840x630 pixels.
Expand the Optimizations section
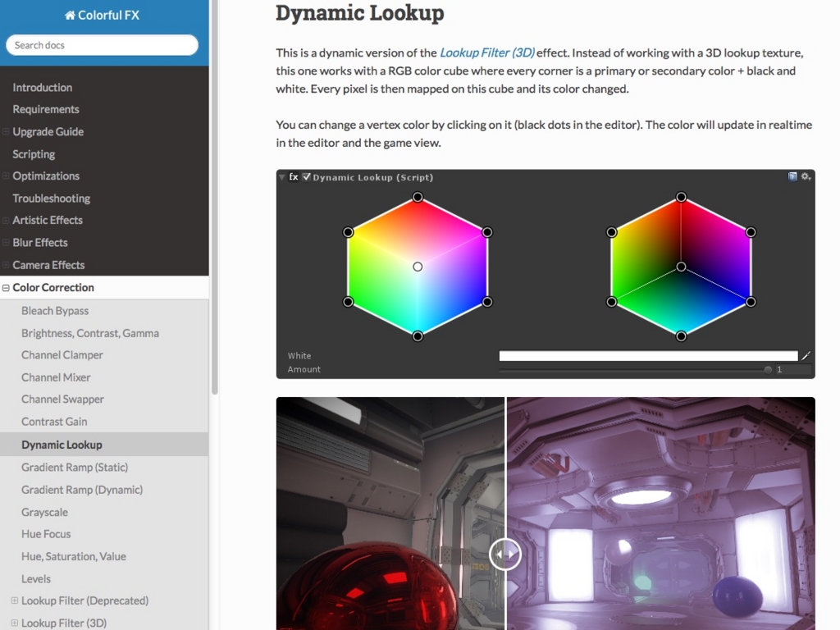tap(6, 176)
